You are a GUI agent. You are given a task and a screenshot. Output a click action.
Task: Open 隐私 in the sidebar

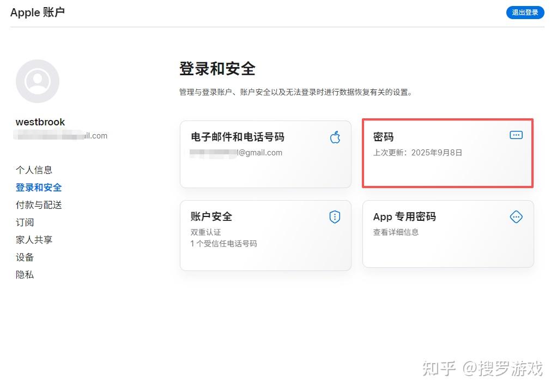coord(25,274)
